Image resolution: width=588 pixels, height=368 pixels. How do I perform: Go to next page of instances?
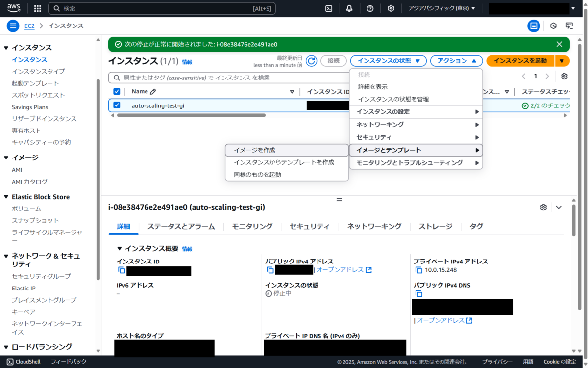click(547, 76)
